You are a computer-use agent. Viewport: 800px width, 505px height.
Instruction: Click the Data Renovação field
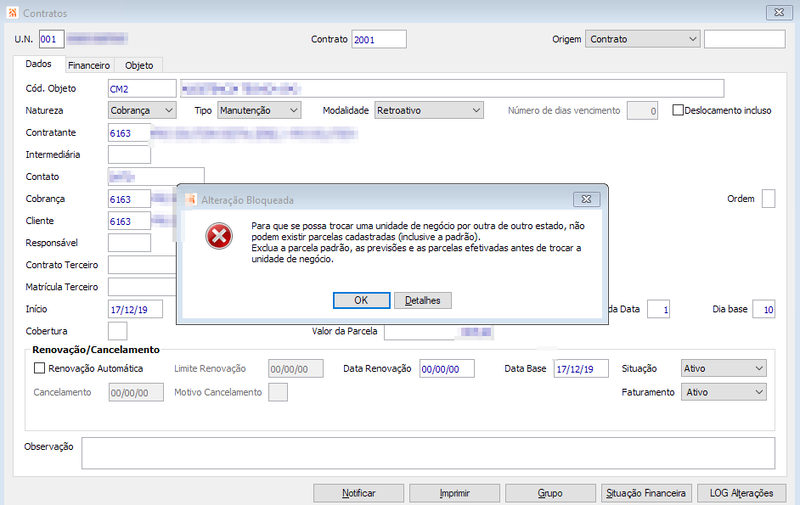(447, 368)
